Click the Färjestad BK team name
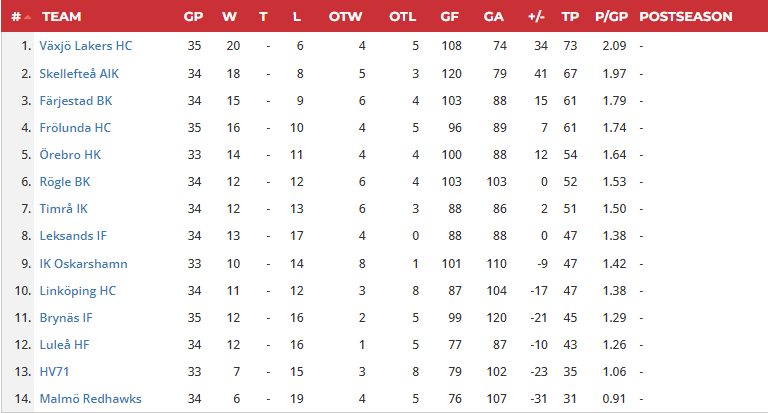The image size is (768, 413). pyautogui.click(x=76, y=100)
